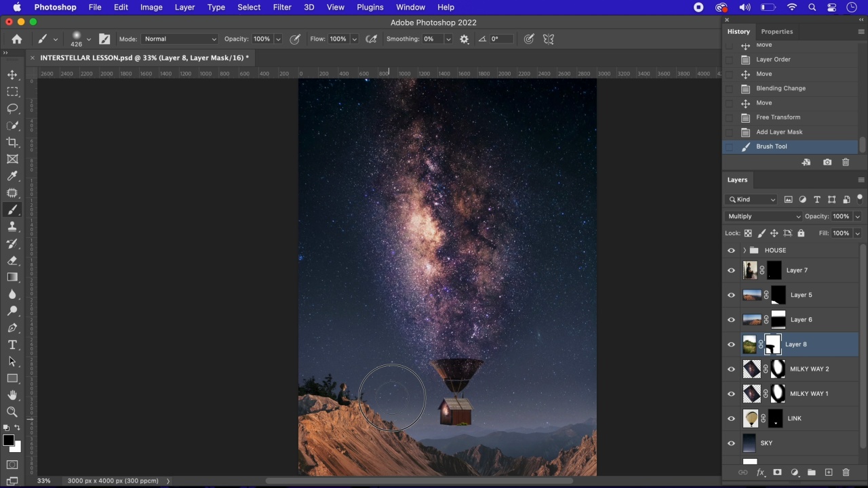Switch to the Properties tab

coord(776,32)
